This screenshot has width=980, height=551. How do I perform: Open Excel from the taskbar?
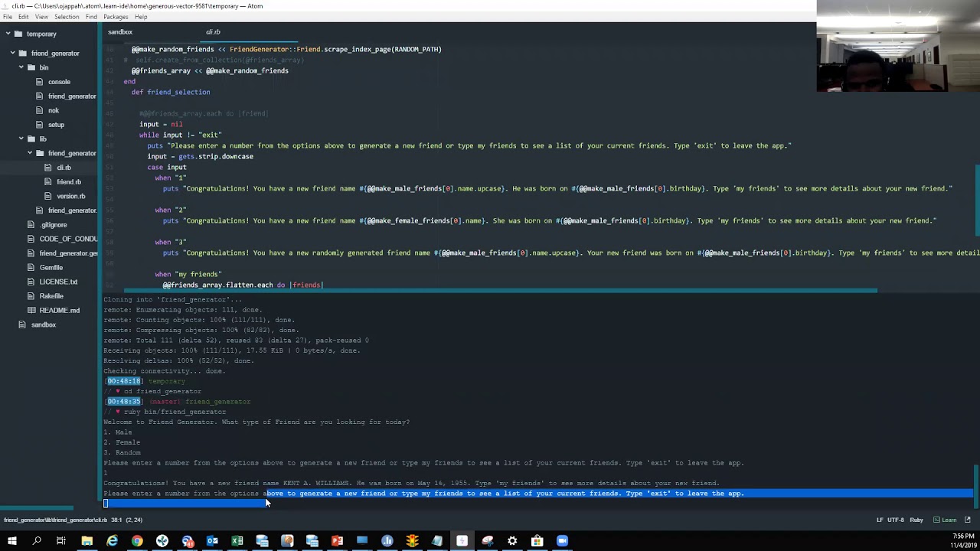(237, 541)
